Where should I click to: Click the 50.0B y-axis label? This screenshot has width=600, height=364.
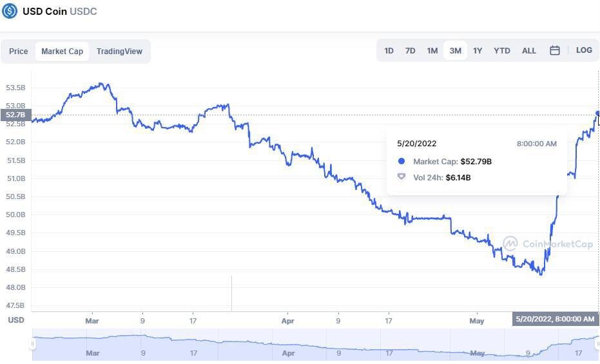pos(15,215)
